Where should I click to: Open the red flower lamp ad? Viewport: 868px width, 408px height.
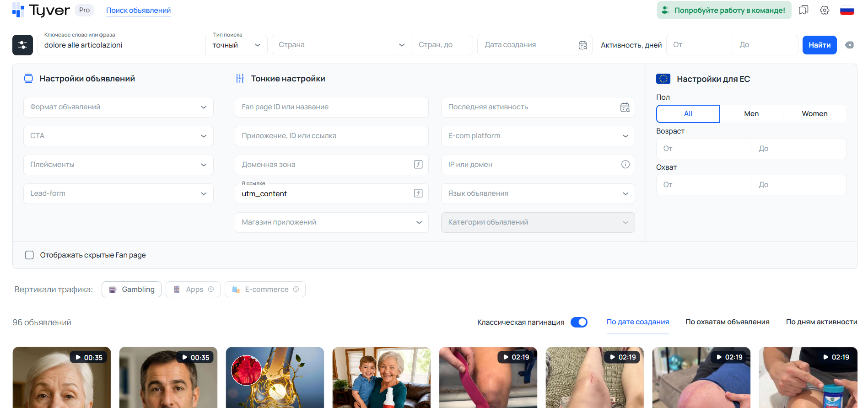point(275,377)
